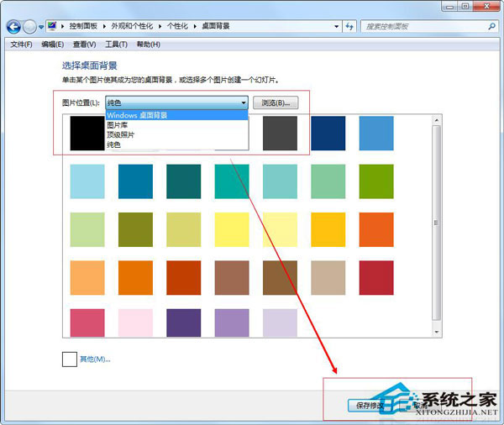This screenshot has height=425, width=504.
Task: Click the color list scrollbar thumb
Action: point(437,223)
